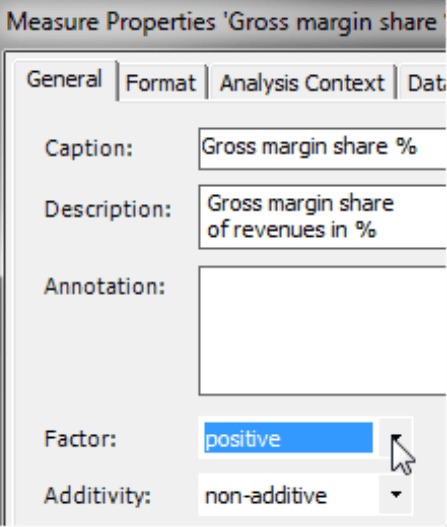Click the Measure Properties title bar

224,22
